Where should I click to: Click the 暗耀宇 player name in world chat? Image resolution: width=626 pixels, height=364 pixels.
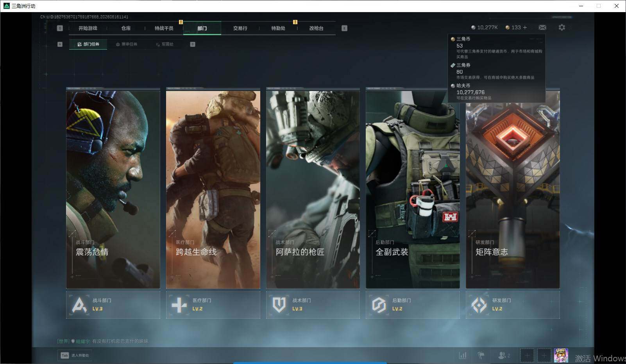tap(83, 341)
